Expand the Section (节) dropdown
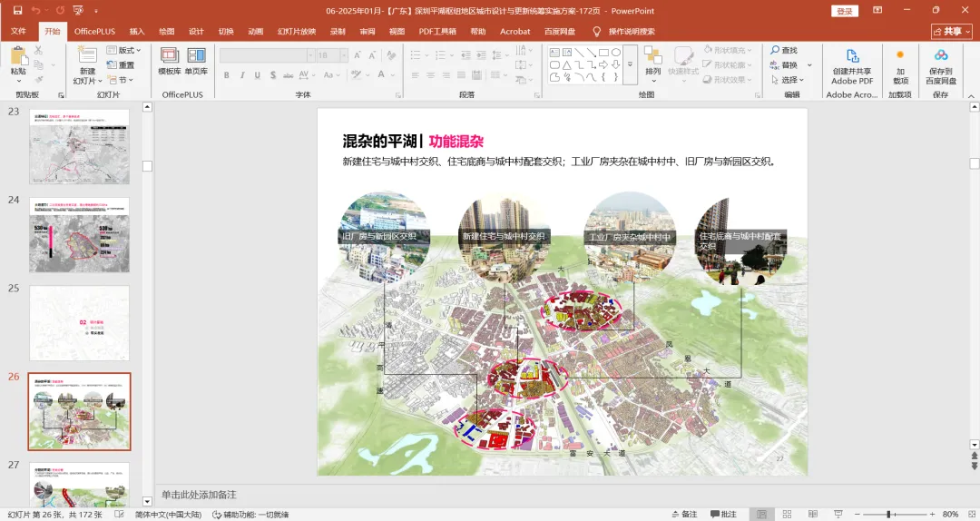Image resolution: width=980 pixels, height=521 pixels. (x=124, y=80)
